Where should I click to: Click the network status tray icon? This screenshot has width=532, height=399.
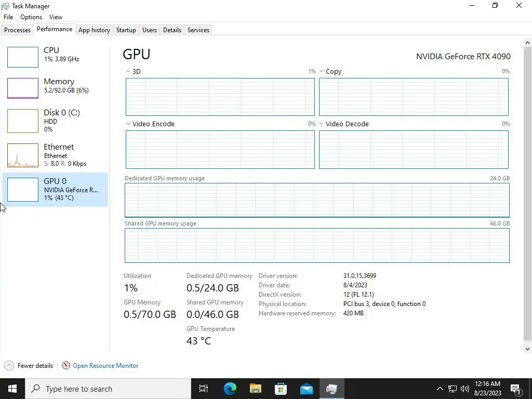pyautogui.click(x=453, y=389)
